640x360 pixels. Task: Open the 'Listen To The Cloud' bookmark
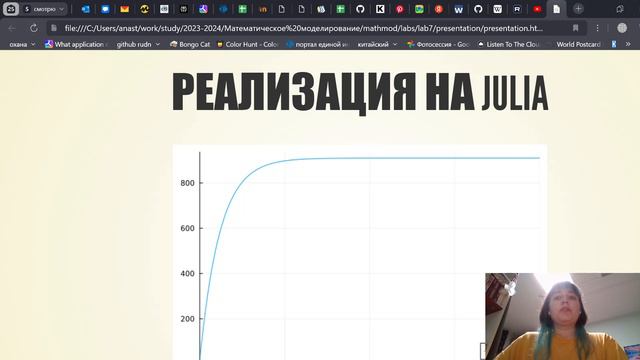(509, 44)
